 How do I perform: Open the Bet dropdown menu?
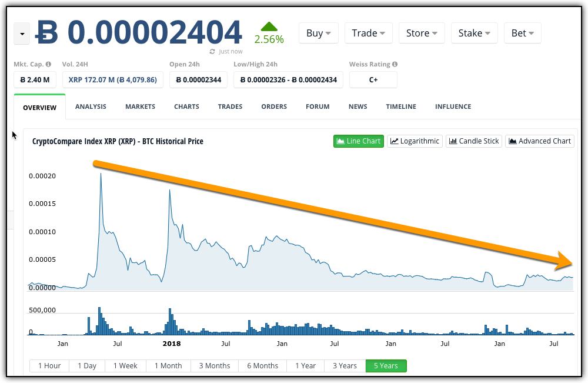[522, 33]
